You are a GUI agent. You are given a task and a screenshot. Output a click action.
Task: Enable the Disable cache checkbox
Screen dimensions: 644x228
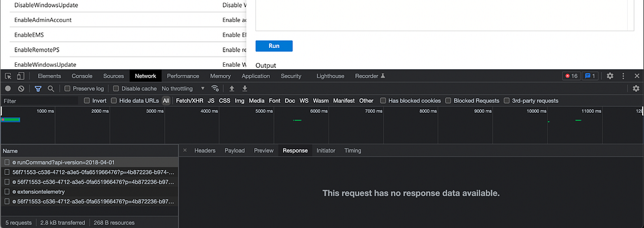[116, 88]
